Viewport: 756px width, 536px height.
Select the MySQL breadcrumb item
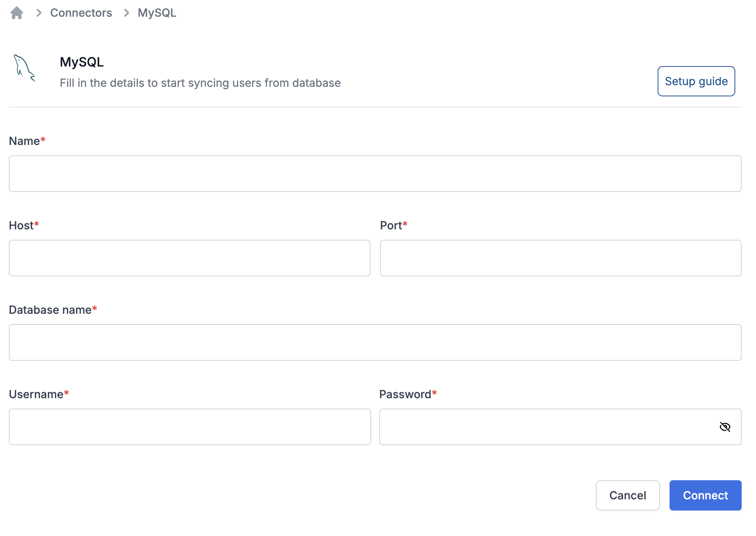157,13
